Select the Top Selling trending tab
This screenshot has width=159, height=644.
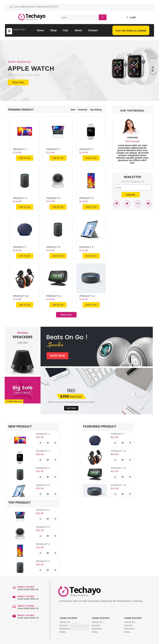pyautogui.click(x=96, y=110)
